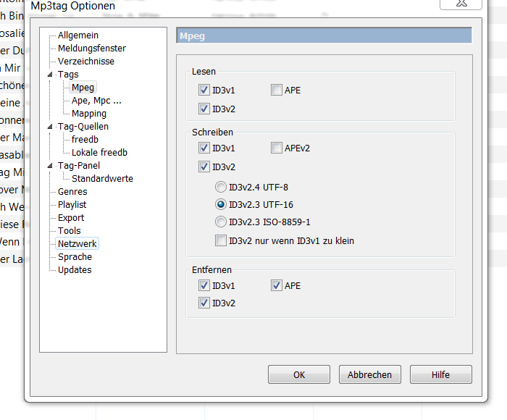Viewport: 507px width, 420px height.
Task: Enable APE reading under Lesen
Action: pos(277,90)
